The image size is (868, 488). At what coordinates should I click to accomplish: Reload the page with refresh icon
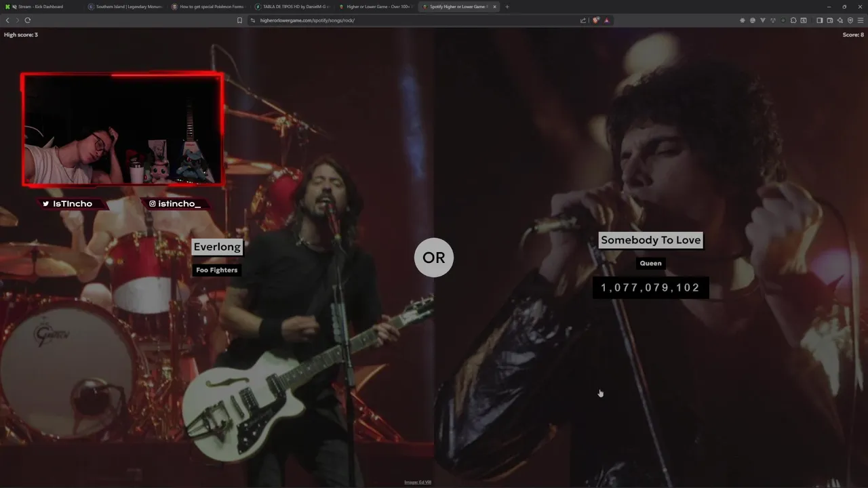click(28, 20)
